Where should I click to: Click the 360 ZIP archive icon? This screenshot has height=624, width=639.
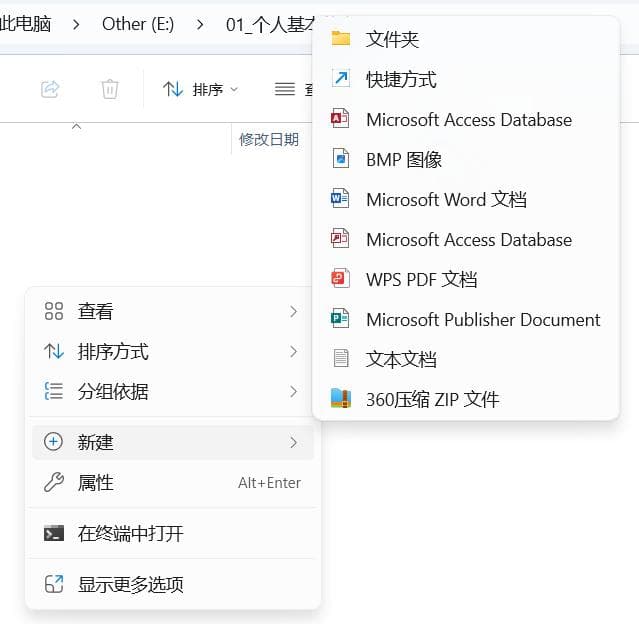pyautogui.click(x=341, y=398)
